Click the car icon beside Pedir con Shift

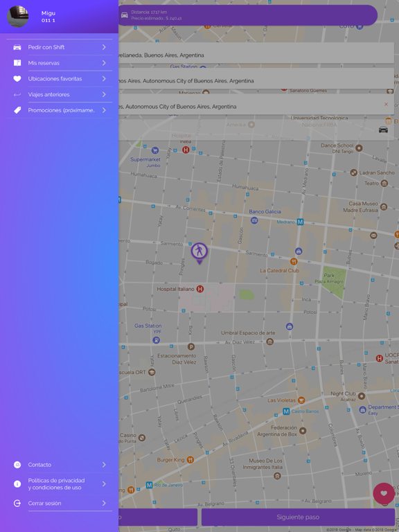coord(17,47)
